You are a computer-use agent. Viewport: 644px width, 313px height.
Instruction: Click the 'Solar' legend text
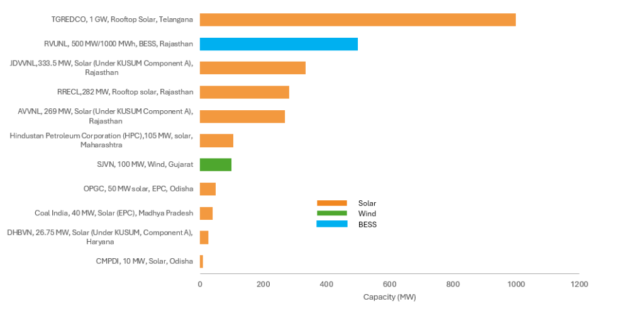[x=367, y=203]
